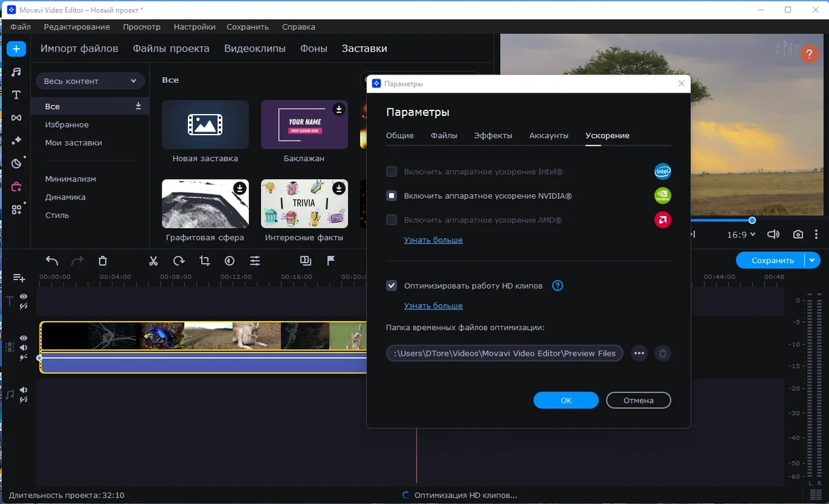Select the Новая заставка thumbnail
Viewport: 829px width, 504px height.
205,125
